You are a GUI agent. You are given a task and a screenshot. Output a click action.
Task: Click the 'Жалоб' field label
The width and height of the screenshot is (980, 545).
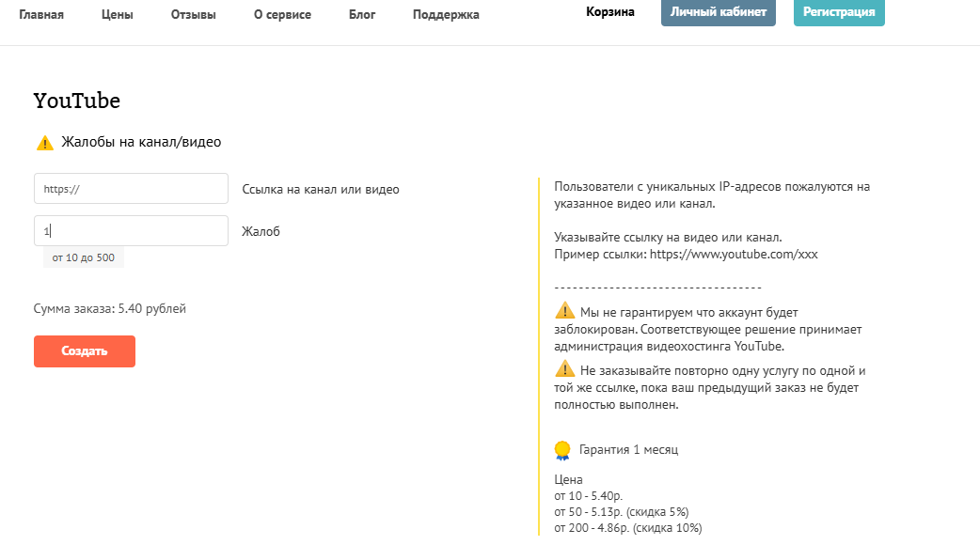pyautogui.click(x=261, y=231)
